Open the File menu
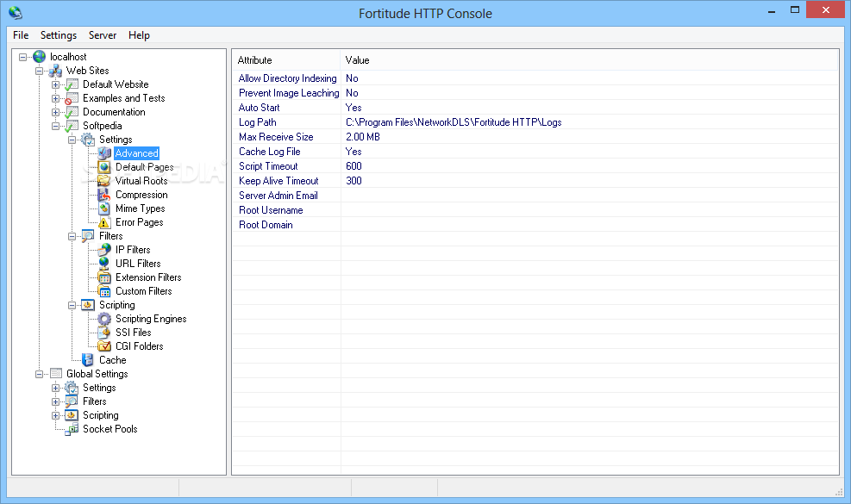The image size is (851, 504). pos(21,35)
